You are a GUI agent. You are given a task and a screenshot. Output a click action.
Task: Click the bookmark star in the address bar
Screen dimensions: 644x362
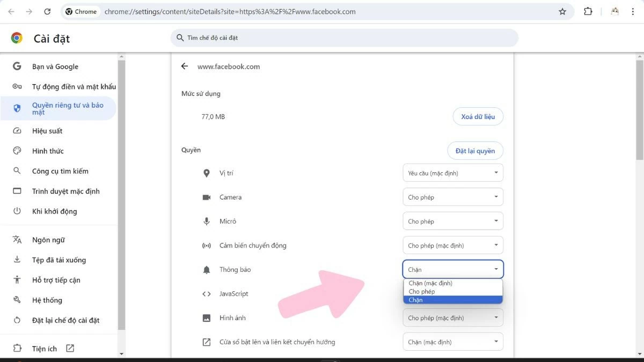[x=561, y=11]
